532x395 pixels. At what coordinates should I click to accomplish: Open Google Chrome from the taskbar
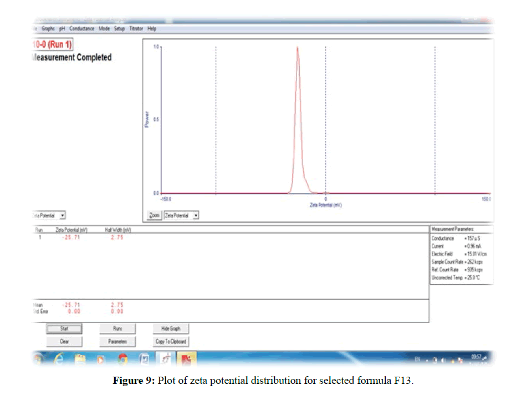(122, 359)
